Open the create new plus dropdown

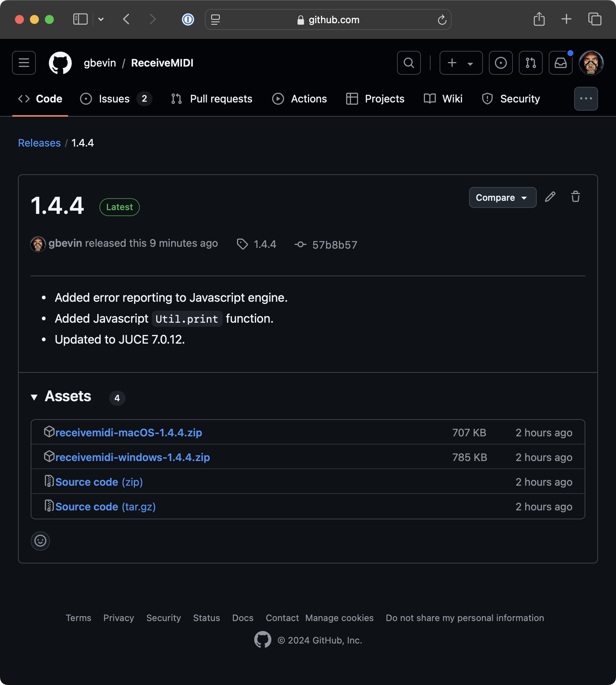click(461, 63)
